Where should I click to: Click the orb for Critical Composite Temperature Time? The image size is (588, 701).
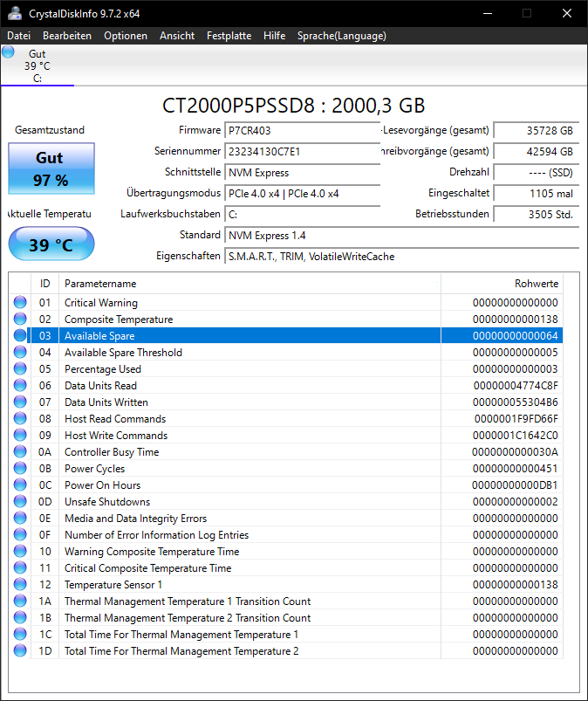coord(20,567)
